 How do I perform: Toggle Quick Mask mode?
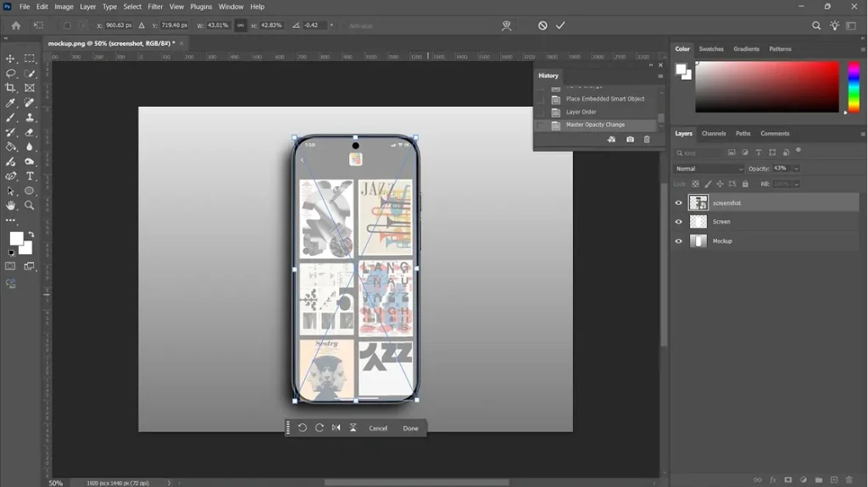(x=10, y=266)
